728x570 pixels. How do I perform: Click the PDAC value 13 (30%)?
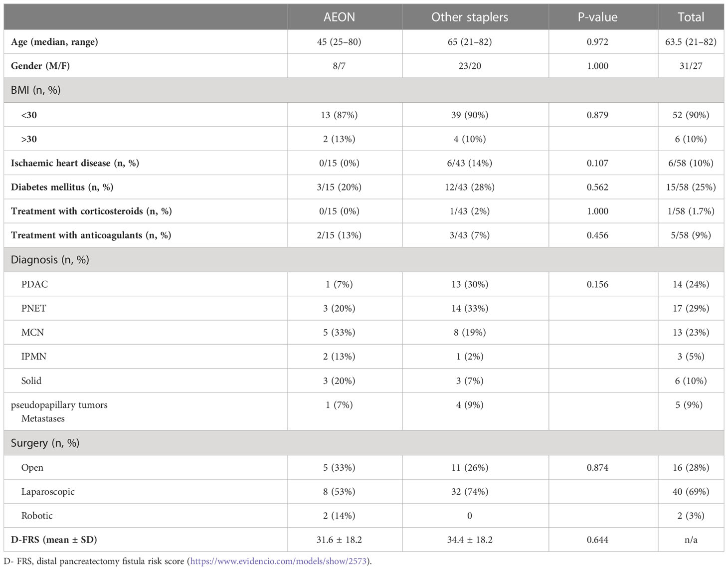pyautogui.click(x=470, y=284)
